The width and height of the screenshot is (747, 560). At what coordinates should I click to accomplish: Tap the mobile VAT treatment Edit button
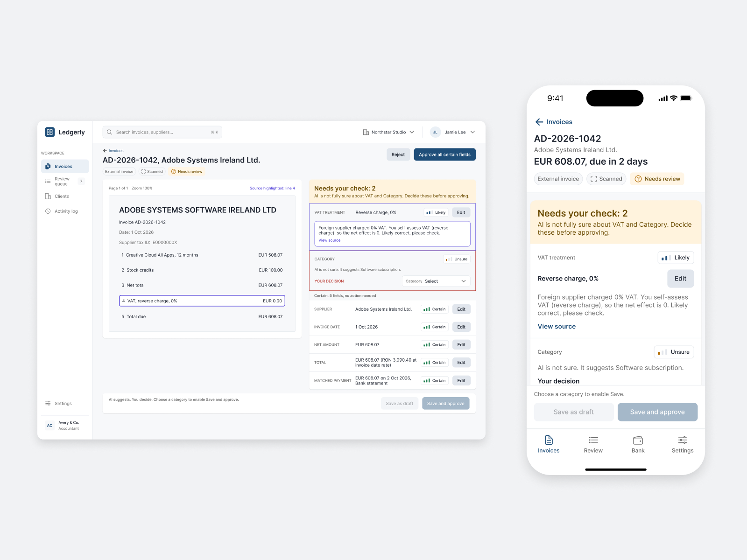pos(681,279)
